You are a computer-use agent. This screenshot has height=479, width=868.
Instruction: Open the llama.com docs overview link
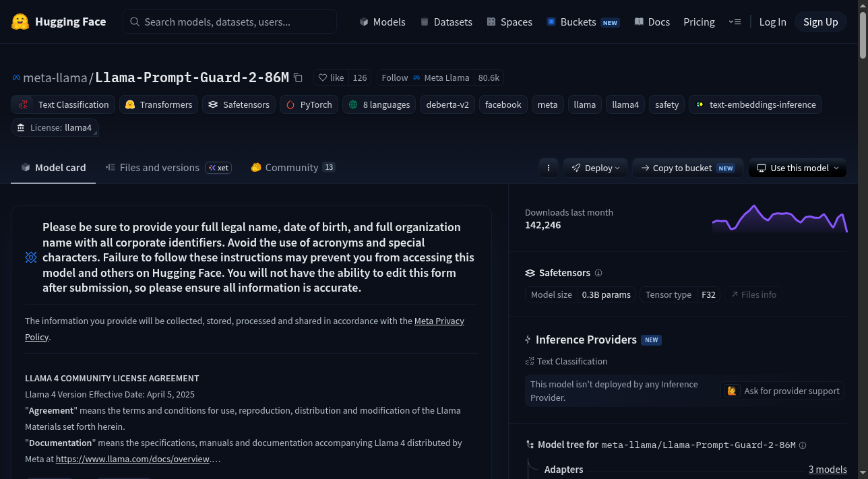(x=133, y=459)
